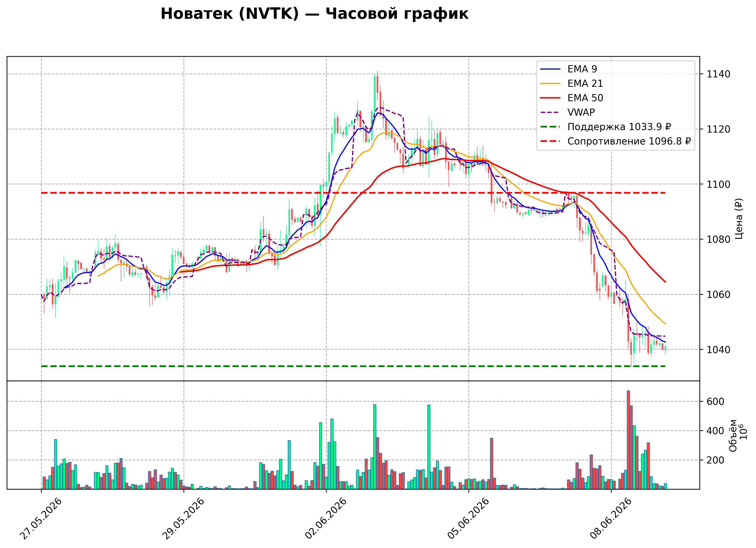This screenshot has width=756, height=548.
Task: Click the 1120 price axis label
Action: point(718,129)
